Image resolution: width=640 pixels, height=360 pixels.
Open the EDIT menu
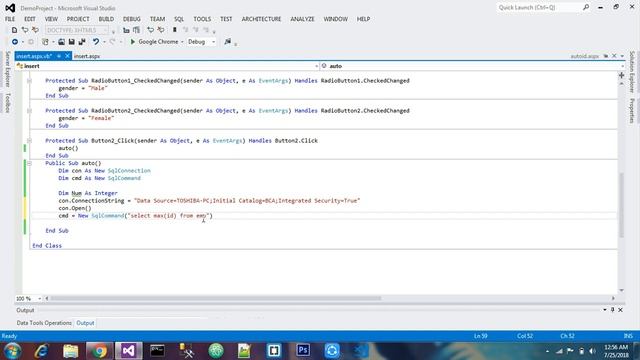point(30,19)
